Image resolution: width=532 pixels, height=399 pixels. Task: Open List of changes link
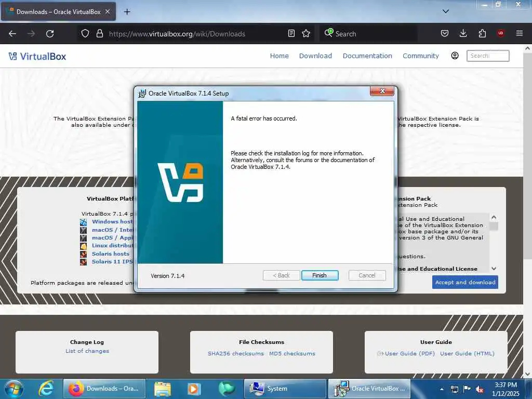[87, 351]
